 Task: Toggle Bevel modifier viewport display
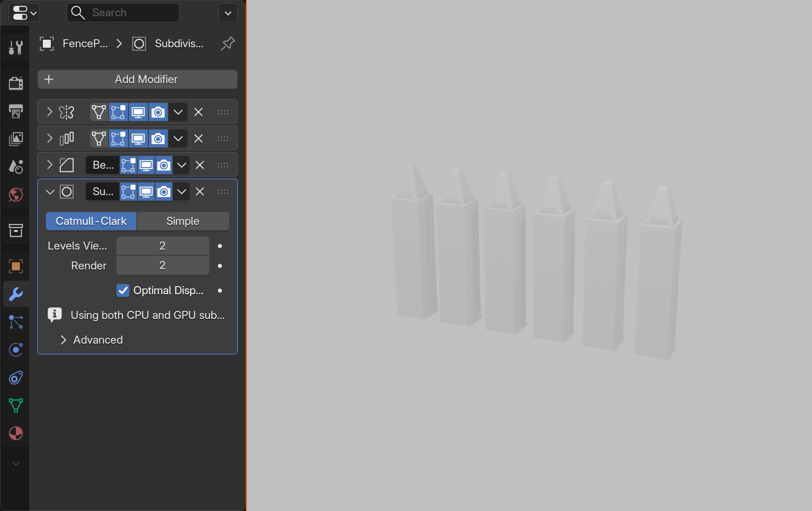point(146,165)
